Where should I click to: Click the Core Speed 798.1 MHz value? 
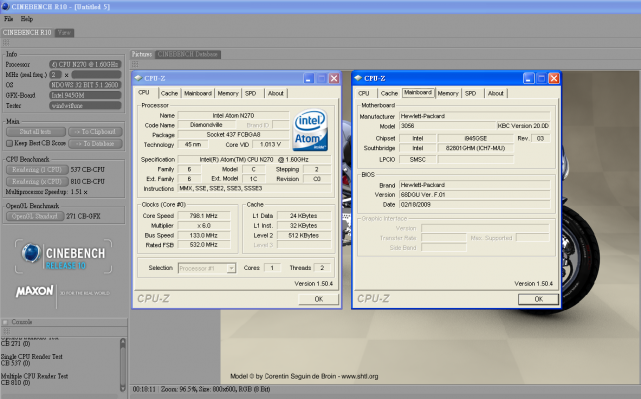tap(204, 216)
